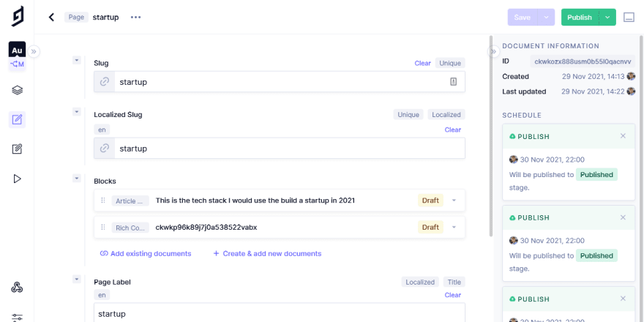Click the slug generate icon in Slug field
The height and width of the screenshot is (322, 644).
click(454, 82)
